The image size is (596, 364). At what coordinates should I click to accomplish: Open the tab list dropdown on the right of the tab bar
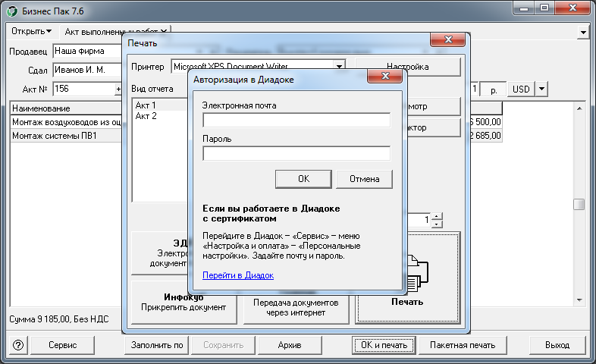coord(583,33)
